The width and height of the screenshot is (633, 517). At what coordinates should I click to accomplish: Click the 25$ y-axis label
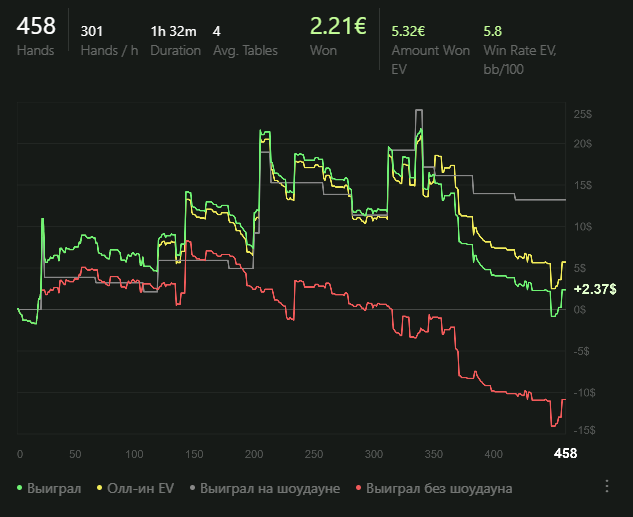583,114
